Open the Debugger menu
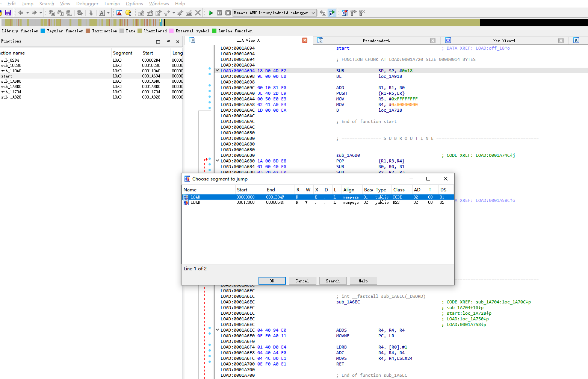 87,4
